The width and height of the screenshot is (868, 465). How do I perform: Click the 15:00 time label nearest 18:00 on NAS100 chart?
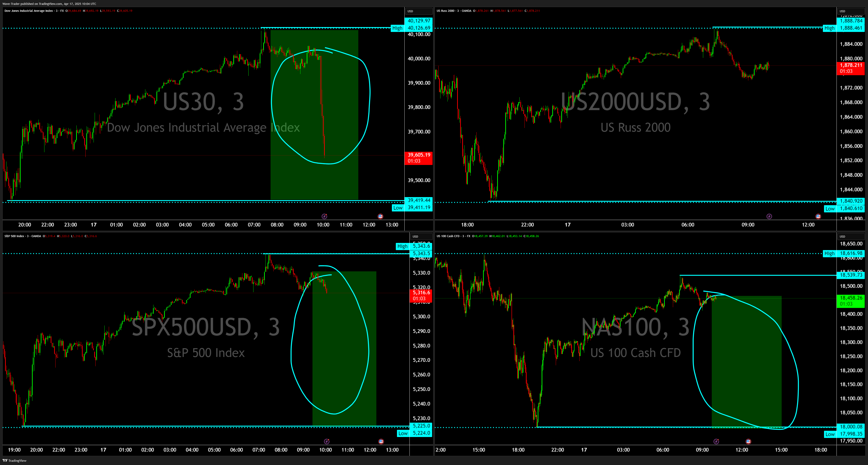(781, 450)
